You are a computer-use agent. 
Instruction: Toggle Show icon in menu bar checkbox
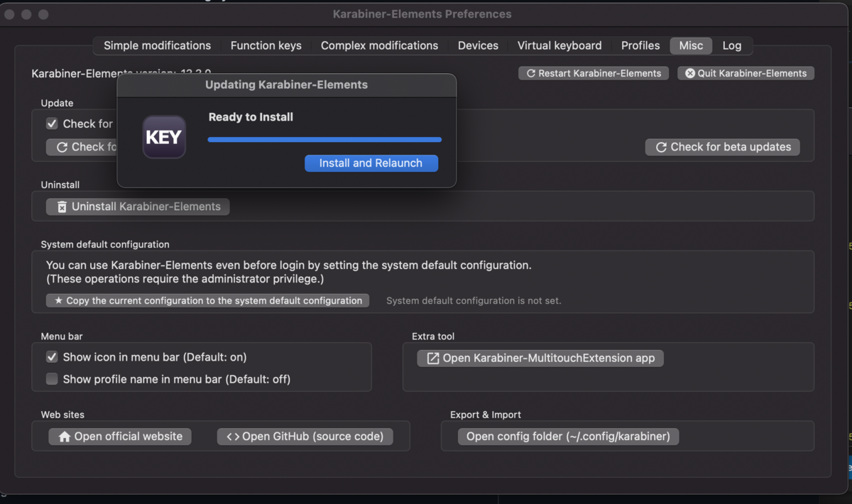coord(52,357)
